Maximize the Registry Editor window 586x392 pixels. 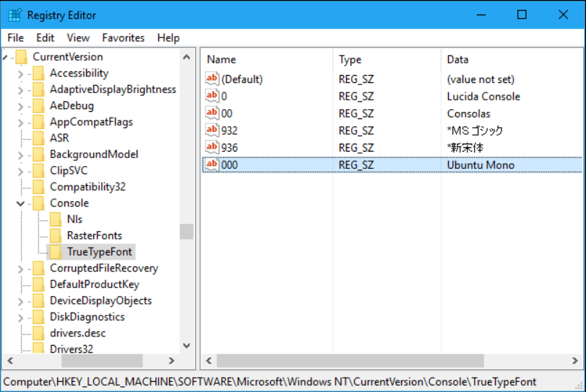522,15
